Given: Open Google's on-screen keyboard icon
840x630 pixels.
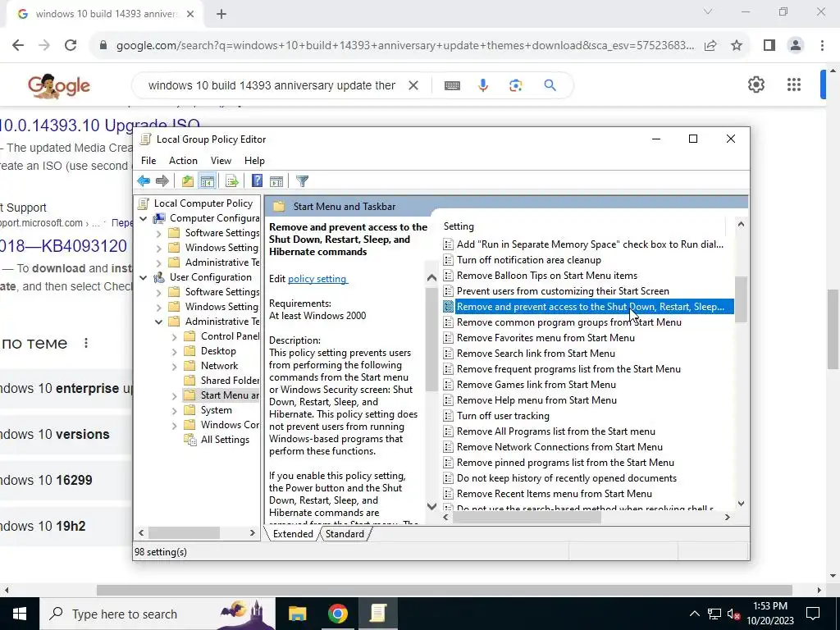Looking at the screenshot, I should [452, 85].
